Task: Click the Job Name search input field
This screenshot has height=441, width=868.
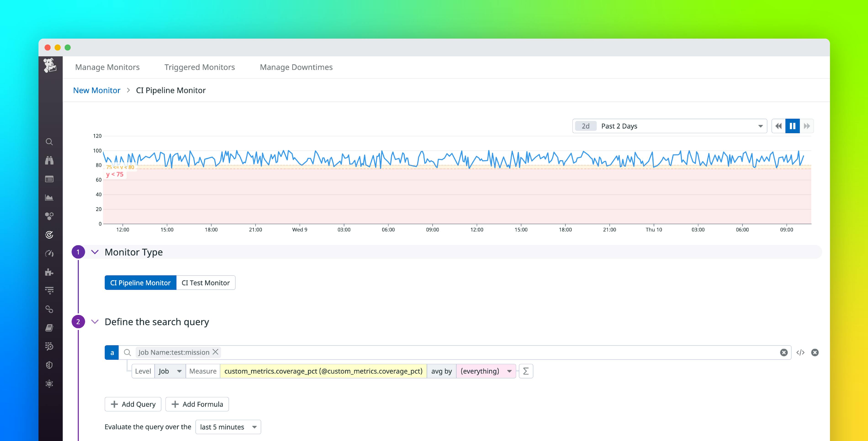Action: point(450,352)
